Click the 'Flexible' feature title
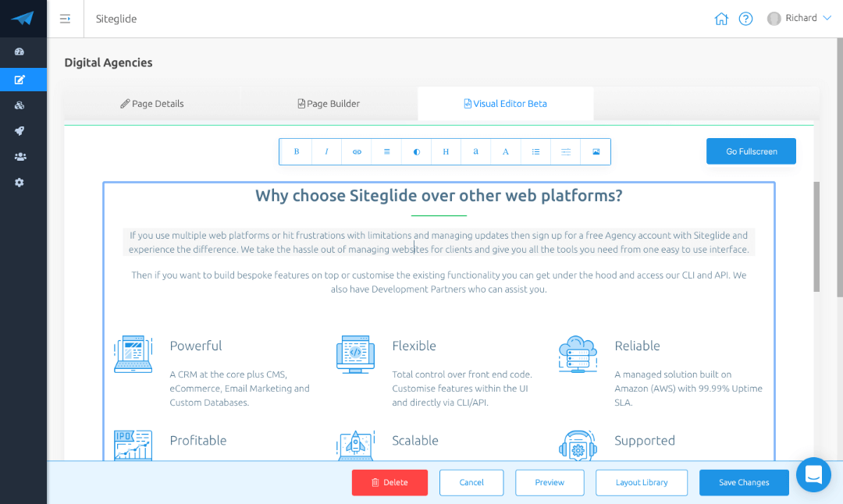This screenshot has height=504, width=843. pyautogui.click(x=414, y=346)
